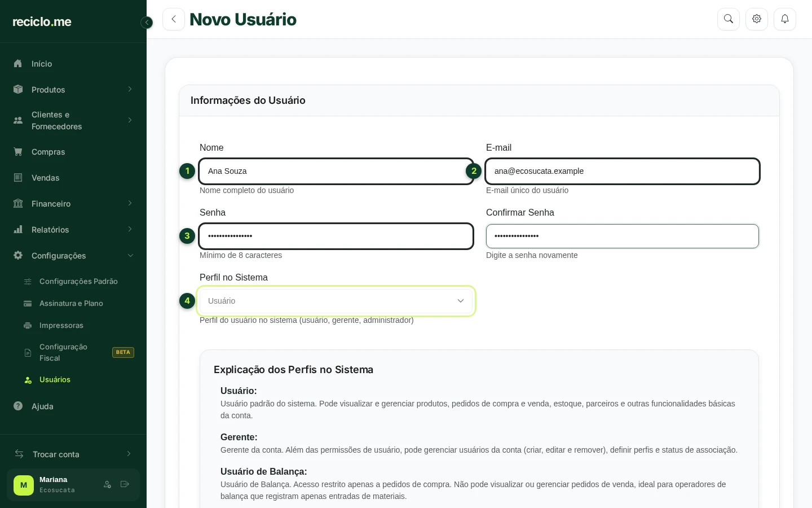
Task: Collapse the Configurações submenu chevron
Action: click(x=130, y=255)
